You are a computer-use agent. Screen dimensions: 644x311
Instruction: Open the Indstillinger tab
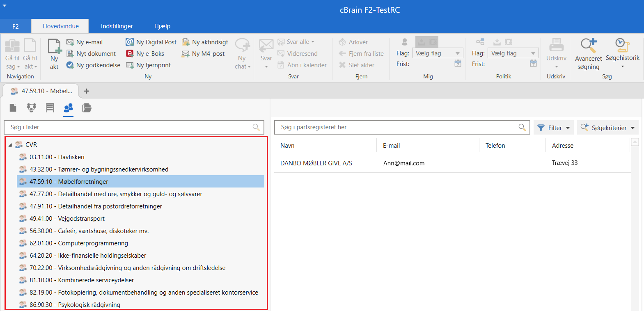tap(117, 26)
